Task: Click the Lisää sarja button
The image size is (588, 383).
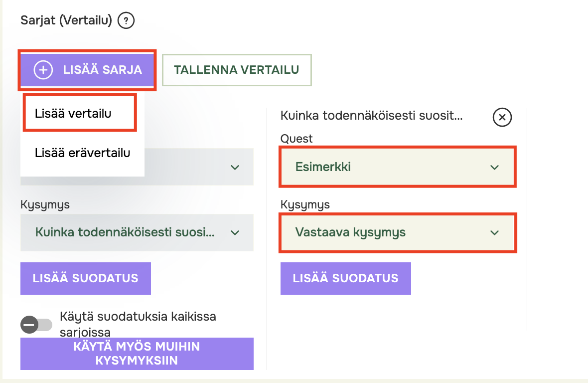Action: click(87, 70)
